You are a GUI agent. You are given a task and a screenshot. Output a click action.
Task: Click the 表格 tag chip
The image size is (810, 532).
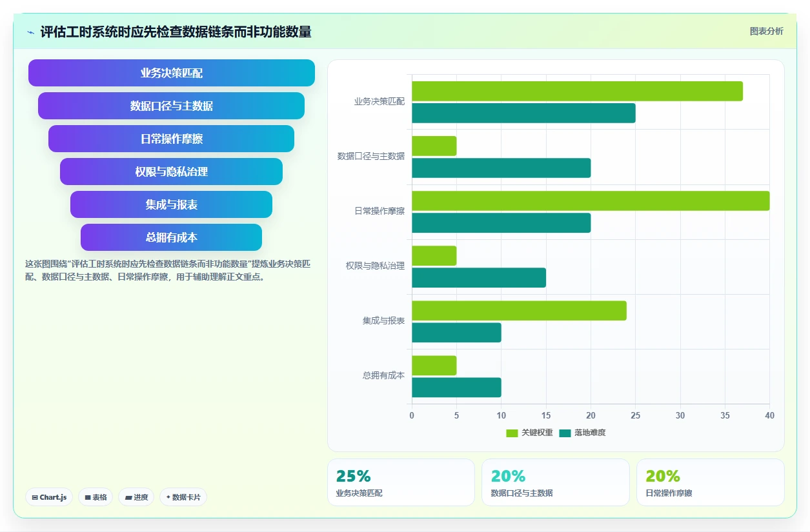click(x=96, y=497)
